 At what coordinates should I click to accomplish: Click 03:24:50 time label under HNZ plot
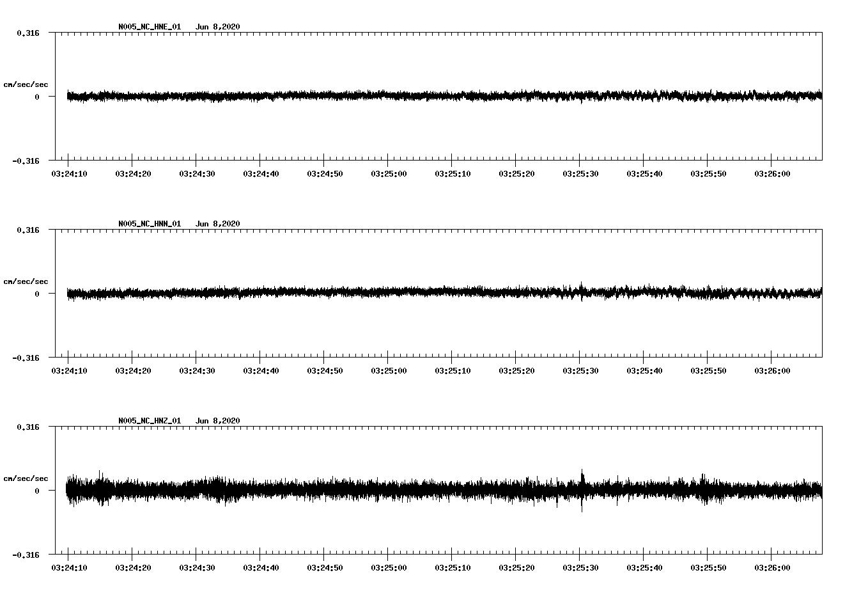coord(325,568)
